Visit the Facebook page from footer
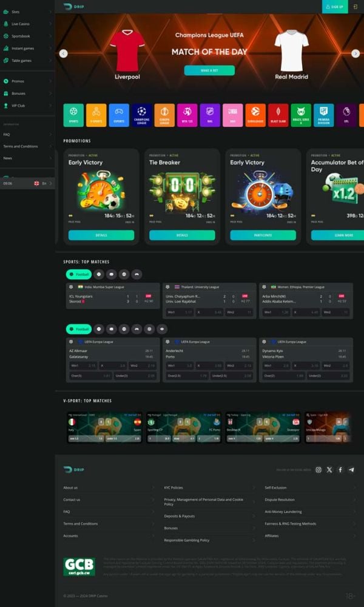The width and height of the screenshot is (364, 607). (x=340, y=470)
